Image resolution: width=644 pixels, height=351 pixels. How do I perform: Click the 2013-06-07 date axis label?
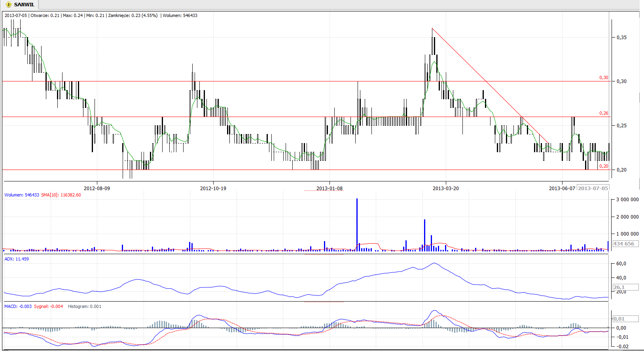pyautogui.click(x=562, y=188)
